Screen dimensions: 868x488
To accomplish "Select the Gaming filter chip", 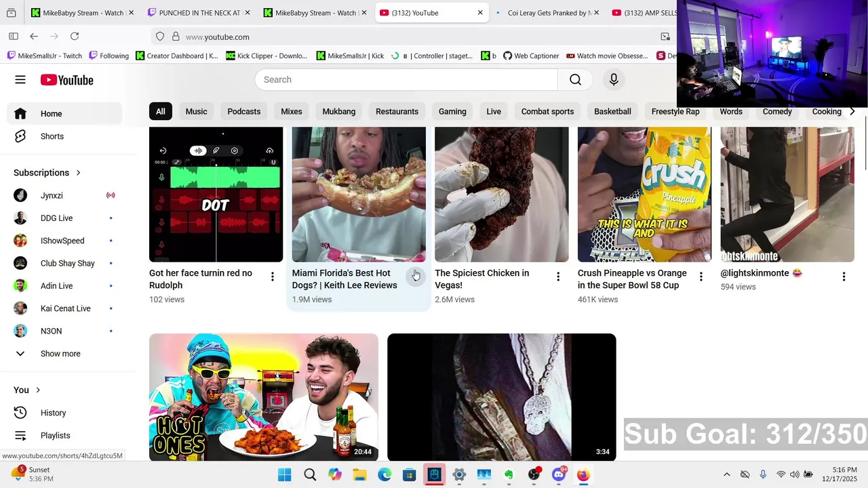I will click(452, 111).
